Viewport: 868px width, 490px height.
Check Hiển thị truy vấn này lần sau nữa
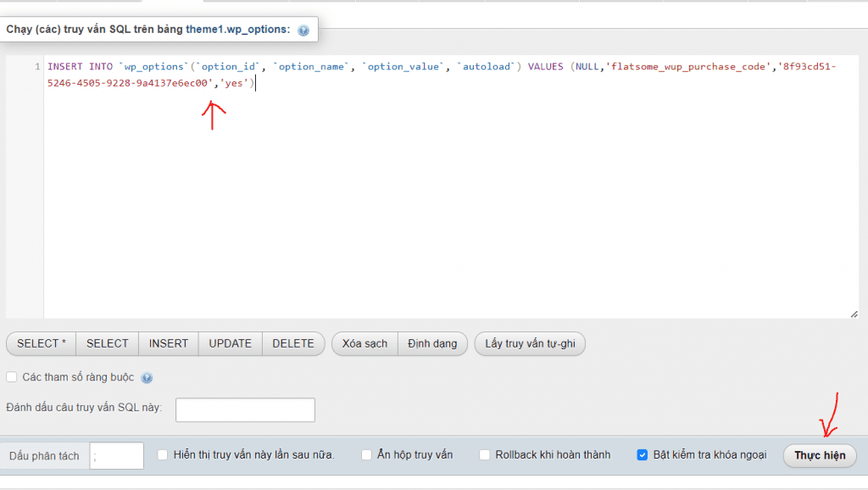pos(163,455)
